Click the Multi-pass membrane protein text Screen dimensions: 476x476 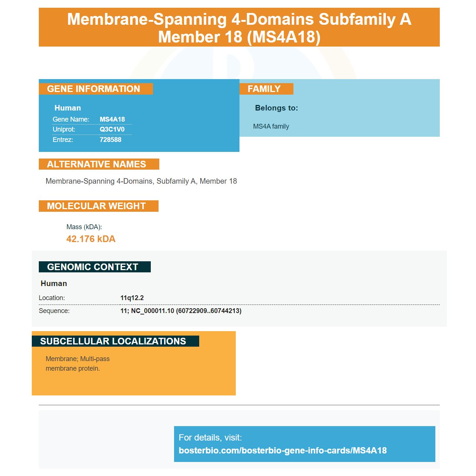78,364
